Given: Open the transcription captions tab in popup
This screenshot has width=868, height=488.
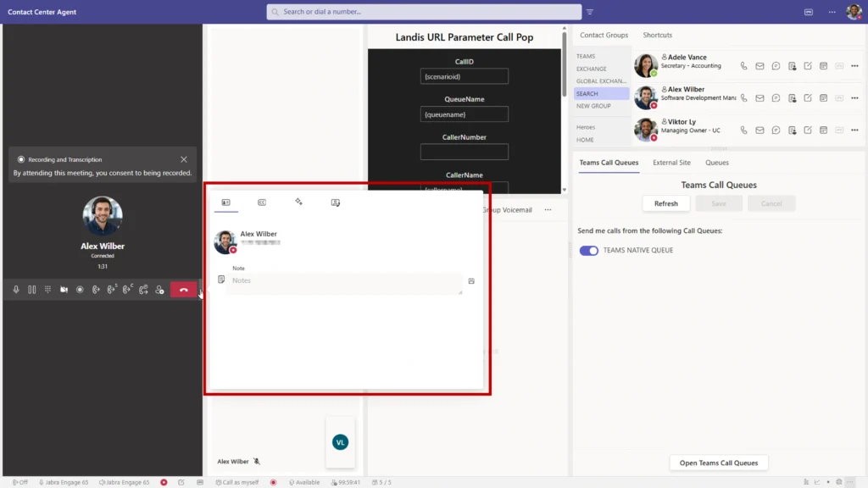Looking at the screenshot, I should click(262, 202).
